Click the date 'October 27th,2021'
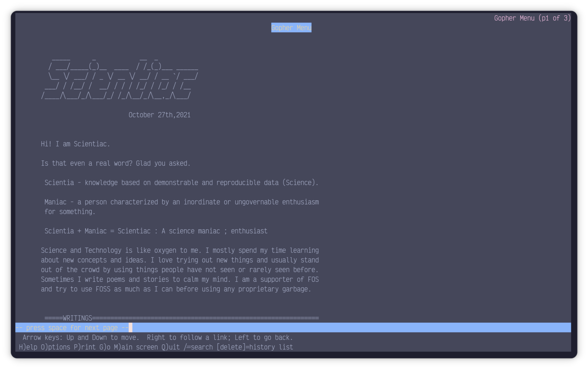The height and width of the screenshot is (369, 588). [159, 115]
